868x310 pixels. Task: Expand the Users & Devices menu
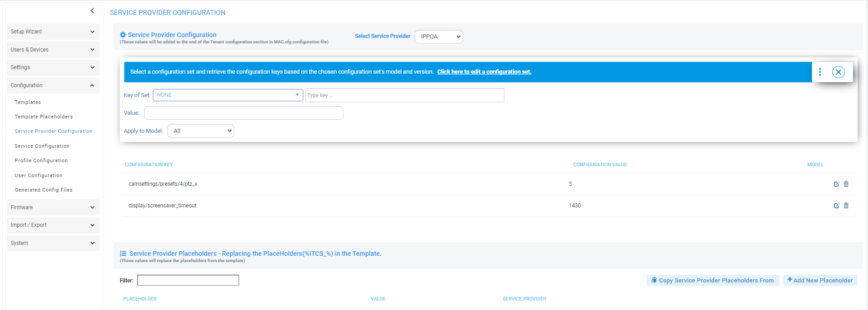coord(53,50)
